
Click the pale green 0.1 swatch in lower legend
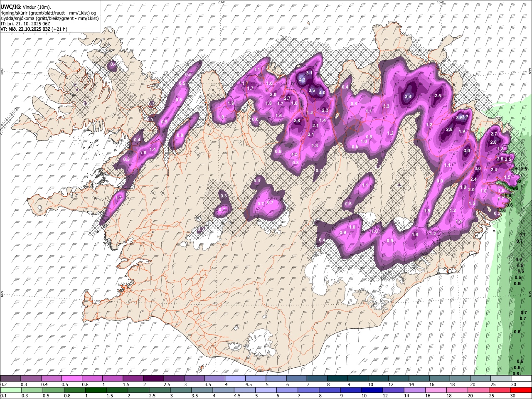[x=11, y=390]
